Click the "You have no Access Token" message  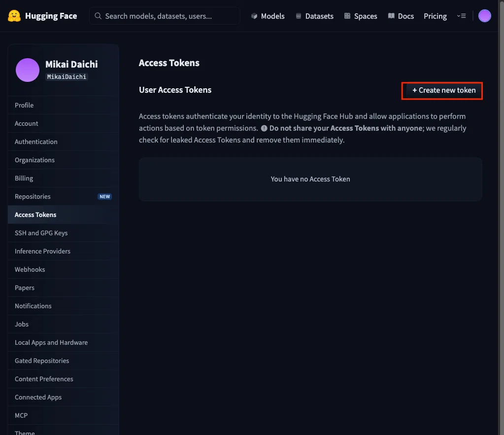click(310, 179)
